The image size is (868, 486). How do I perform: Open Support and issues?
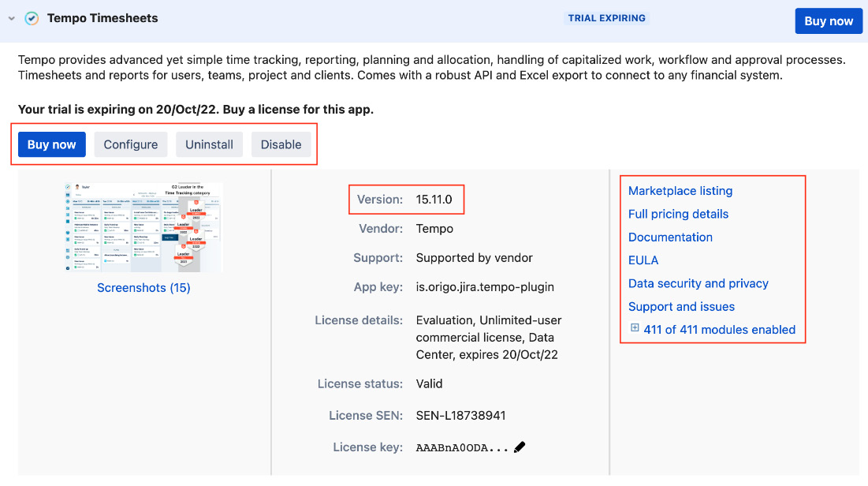(681, 306)
